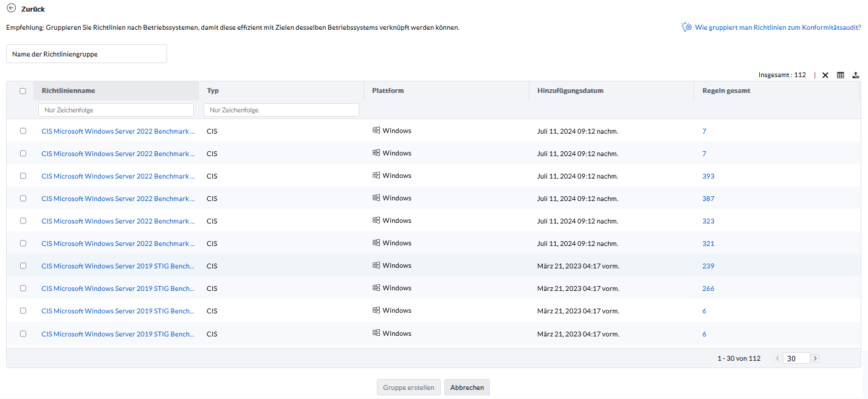Click Windows icon in 266-rules row
This screenshot has height=399, width=868.
point(376,288)
